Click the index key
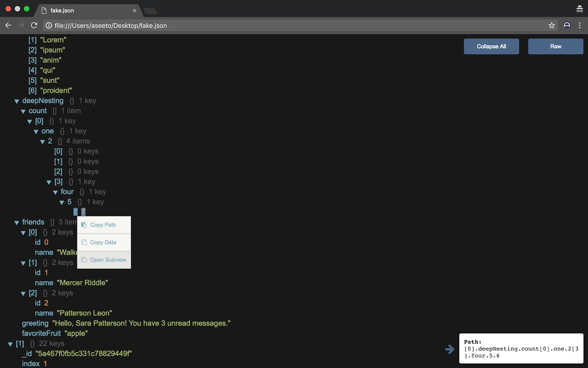The image size is (588, 368). pos(31,364)
